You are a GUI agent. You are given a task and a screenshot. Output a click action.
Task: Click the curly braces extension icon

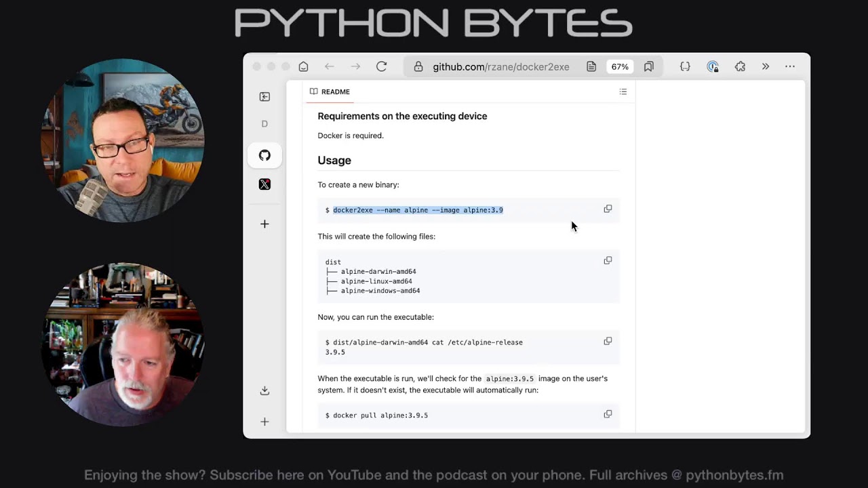coord(685,66)
